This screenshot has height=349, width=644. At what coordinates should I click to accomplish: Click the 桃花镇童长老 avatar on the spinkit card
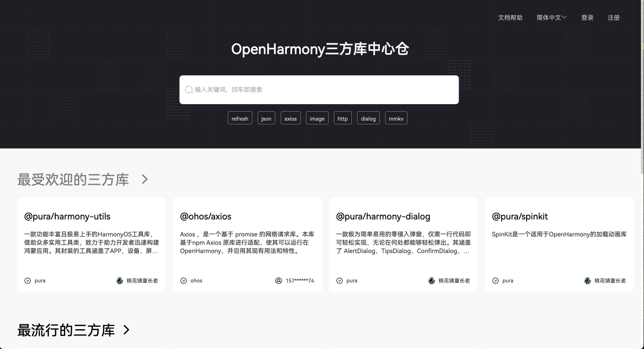pyautogui.click(x=587, y=281)
